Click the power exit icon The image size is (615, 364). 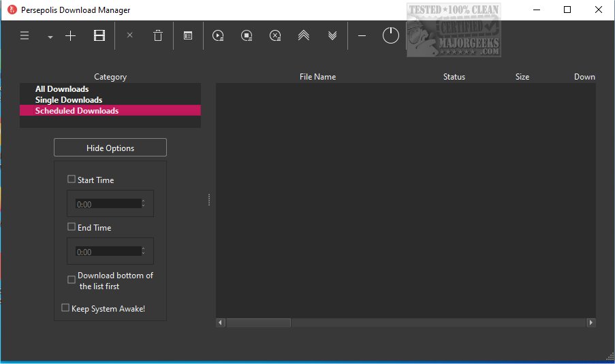(x=390, y=36)
